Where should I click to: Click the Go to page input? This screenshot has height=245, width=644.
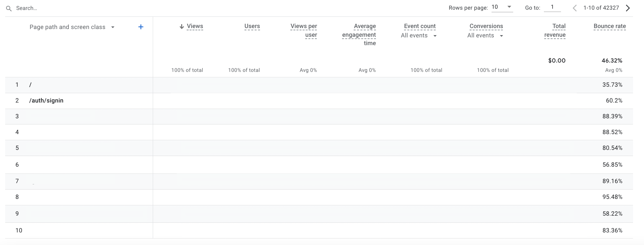[x=552, y=7]
